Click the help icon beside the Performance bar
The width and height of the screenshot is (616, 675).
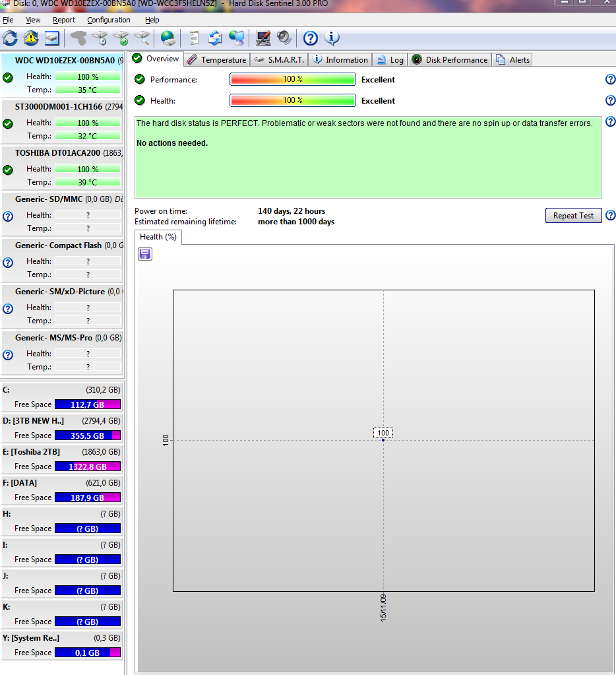[610, 80]
